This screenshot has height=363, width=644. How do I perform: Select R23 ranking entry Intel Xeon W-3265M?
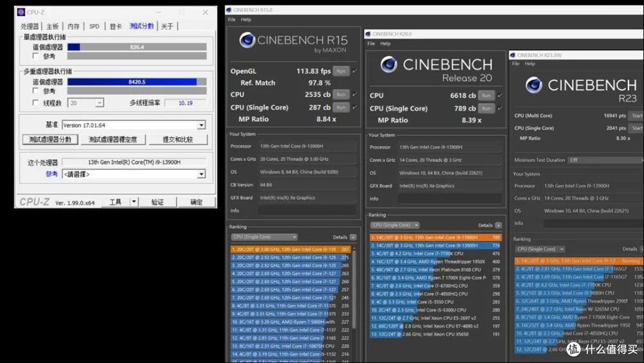coord(579,309)
